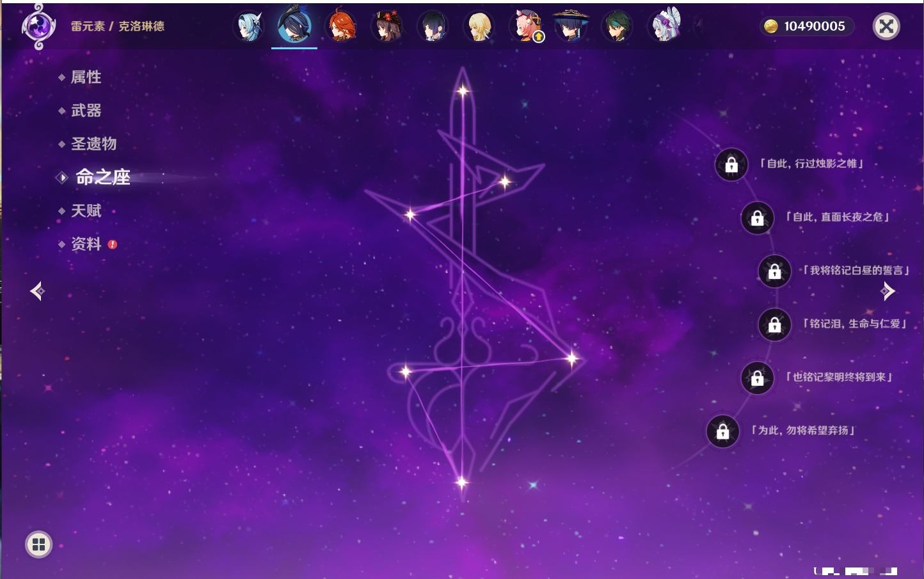Open the 圣遗物 artifacts tab
Screen dimensions: 924x579
93,144
